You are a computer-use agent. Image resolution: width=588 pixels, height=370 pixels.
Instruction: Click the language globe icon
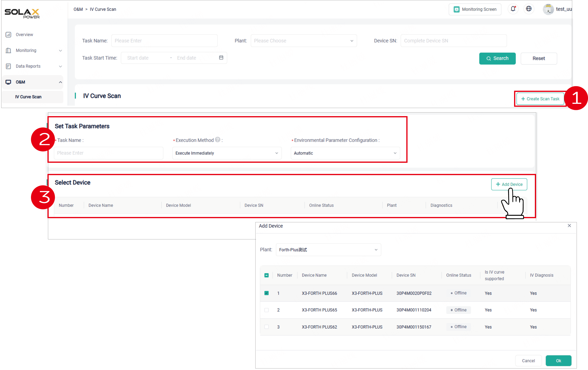click(x=529, y=9)
